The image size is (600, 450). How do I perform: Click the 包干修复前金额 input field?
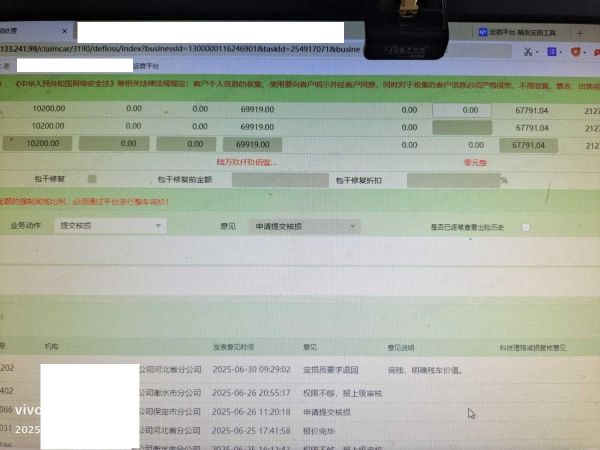point(280,180)
